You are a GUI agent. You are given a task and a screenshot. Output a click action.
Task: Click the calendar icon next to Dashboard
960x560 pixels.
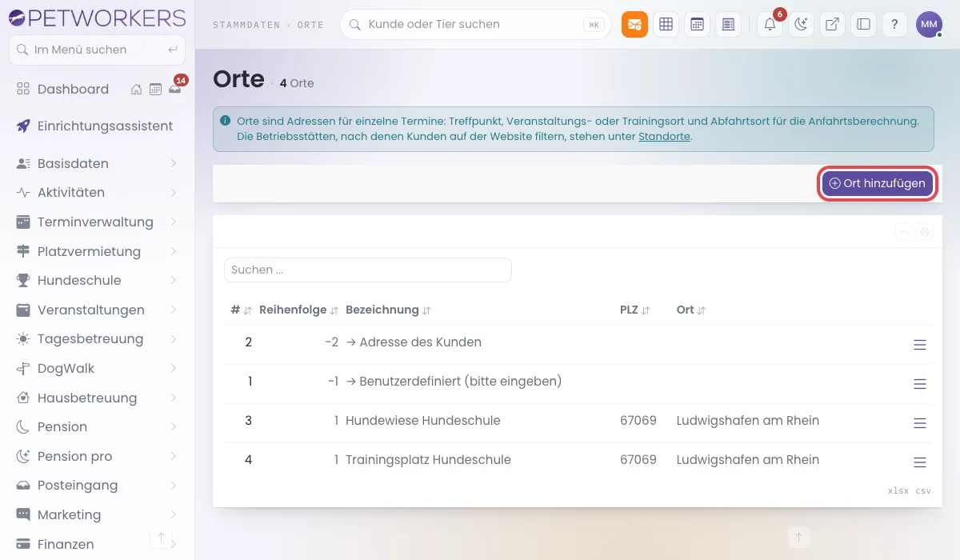pyautogui.click(x=155, y=90)
